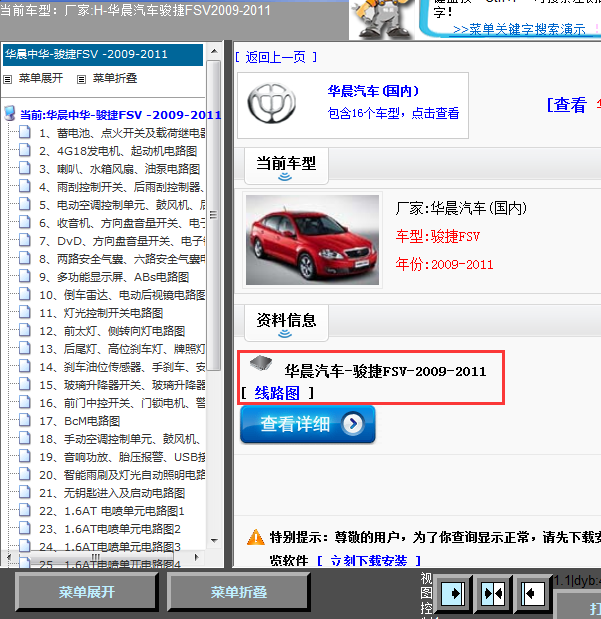Open 7、DvD、方向盘音量开关 item
Viewport: 601px width, 619px height.
point(122,241)
